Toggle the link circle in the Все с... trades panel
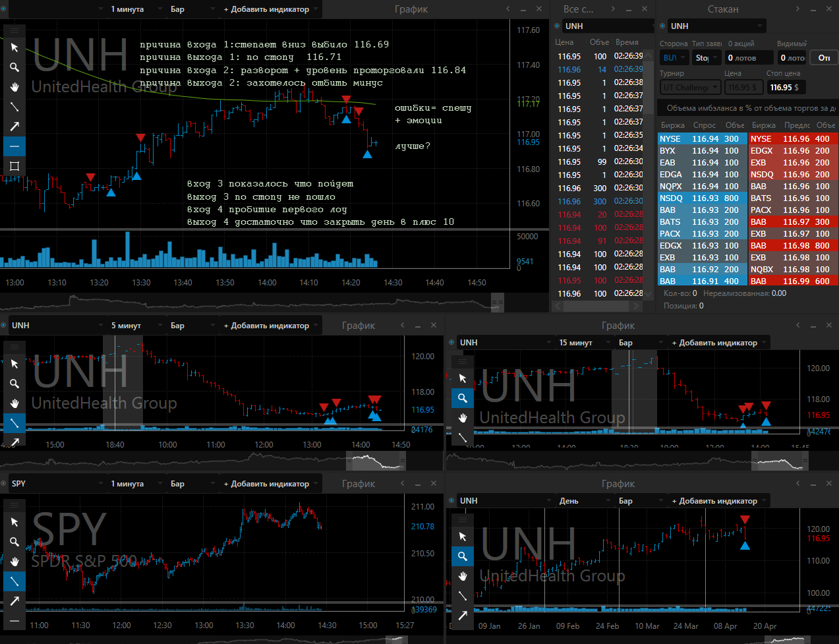Viewport: 839px width, 644px height. 557,26
